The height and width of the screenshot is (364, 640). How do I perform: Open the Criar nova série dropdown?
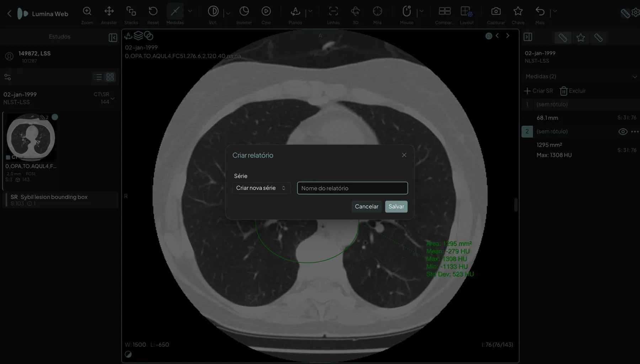click(261, 188)
